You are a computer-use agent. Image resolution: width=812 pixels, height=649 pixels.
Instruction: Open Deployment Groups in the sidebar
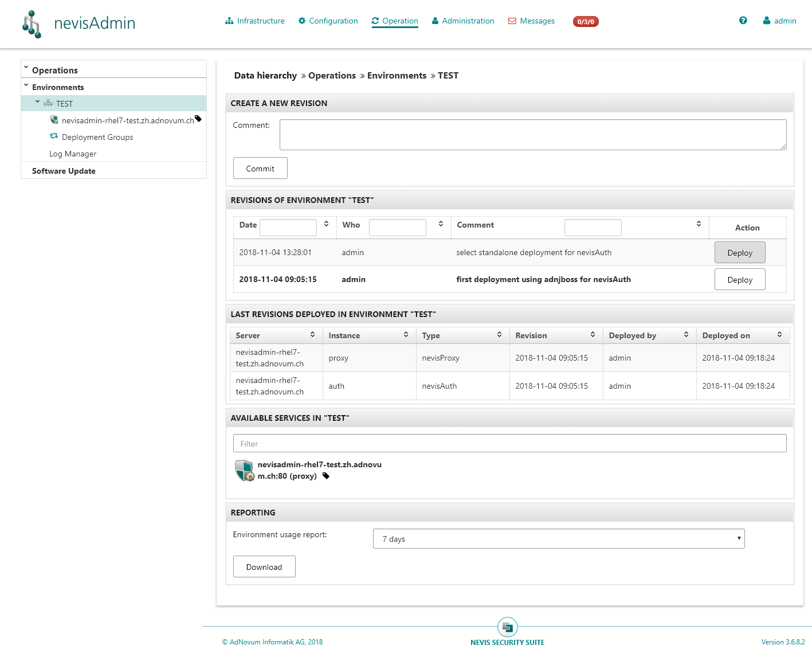(x=97, y=137)
